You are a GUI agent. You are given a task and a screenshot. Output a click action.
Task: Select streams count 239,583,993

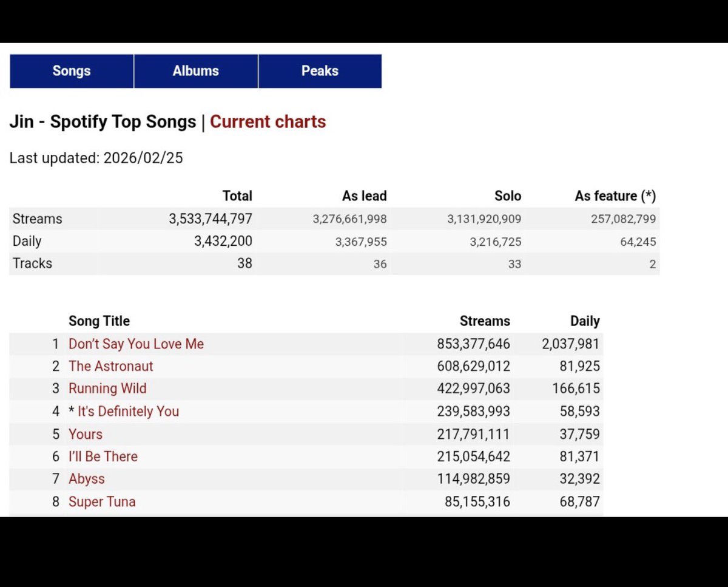click(473, 412)
